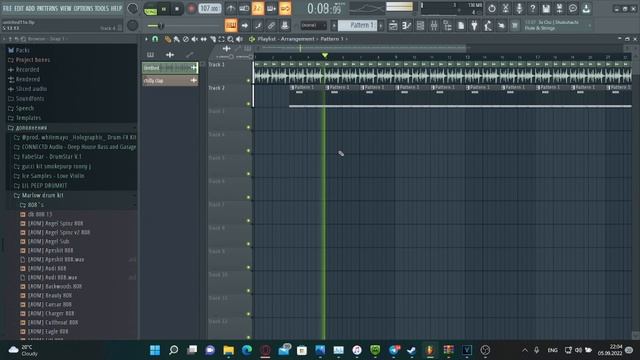Disable typing keyboard to piano toggle
The image size is (640, 360).
[x=231, y=26]
